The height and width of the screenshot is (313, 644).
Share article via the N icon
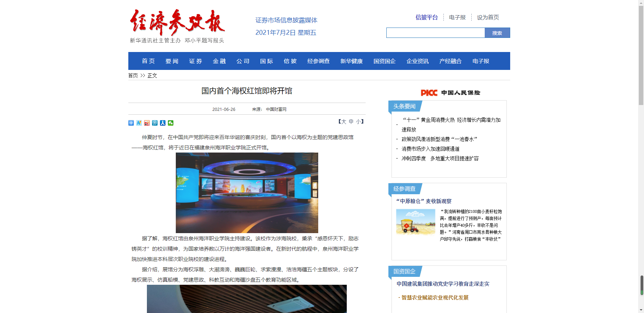pyautogui.click(x=139, y=123)
